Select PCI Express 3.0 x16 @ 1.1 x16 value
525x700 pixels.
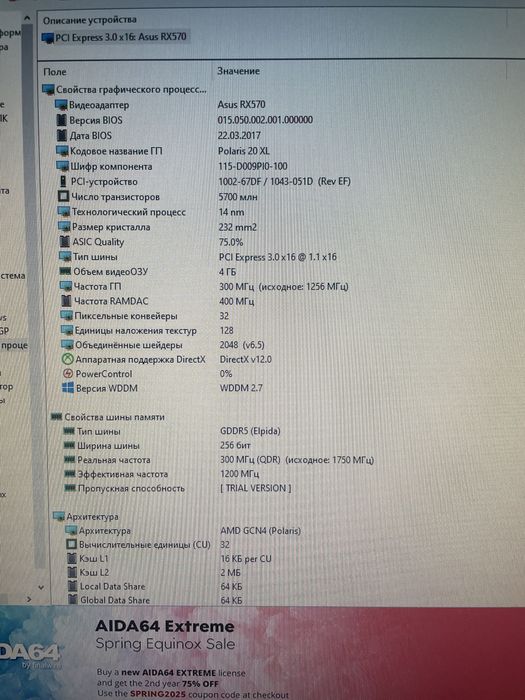click(278, 257)
